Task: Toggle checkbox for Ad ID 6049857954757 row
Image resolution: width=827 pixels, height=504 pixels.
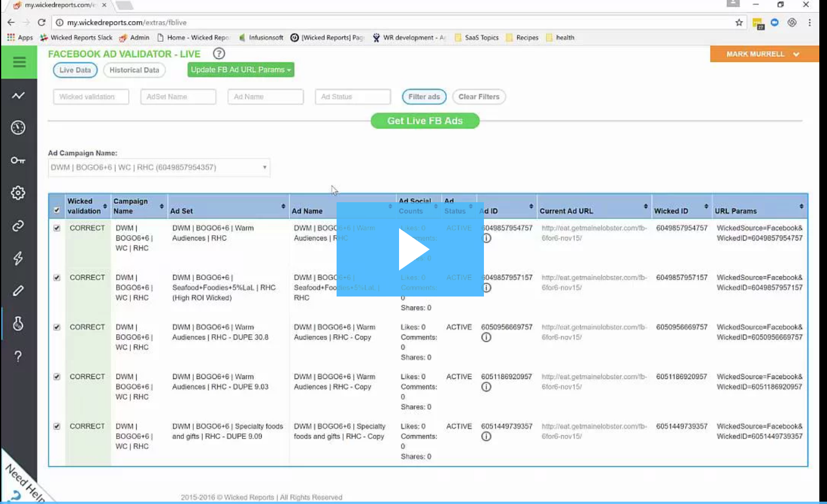Action: point(57,228)
